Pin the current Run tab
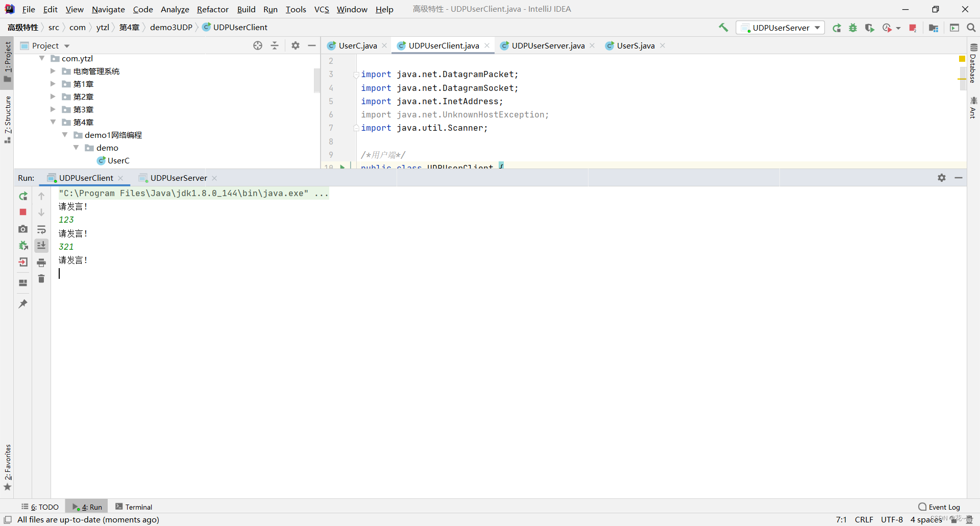This screenshot has width=980, height=526. point(23,304)
